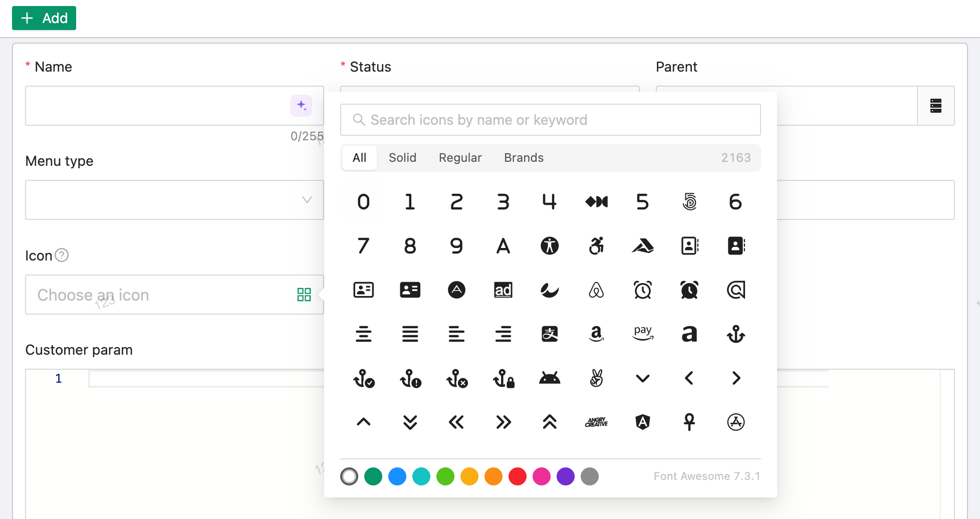Switch to the Brands icons tab
This screenshot has width=980, height=519.
click(524, 158)
